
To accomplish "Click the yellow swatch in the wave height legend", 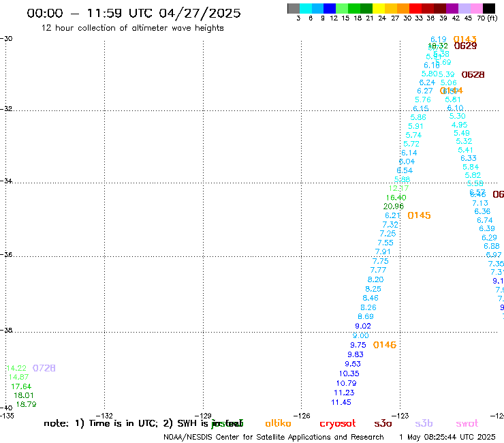I will tap(379, 8).
